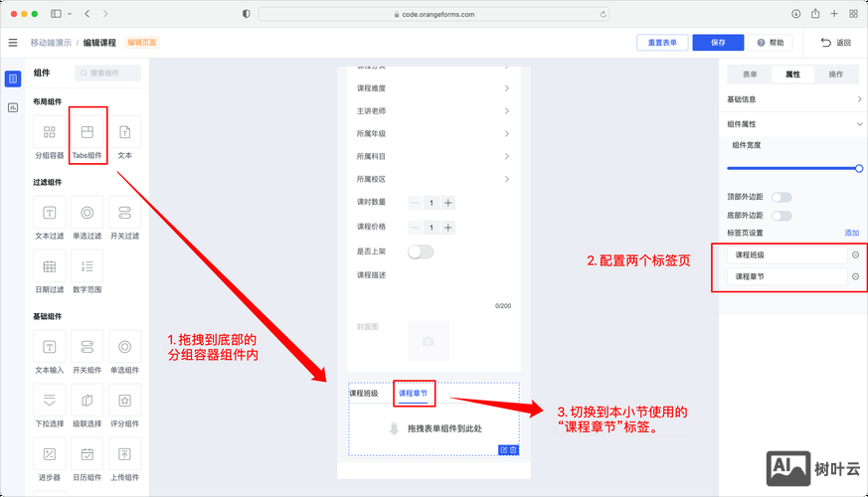Enable the 底部外边距 switch
868x497 pixels.
(781, 216)
